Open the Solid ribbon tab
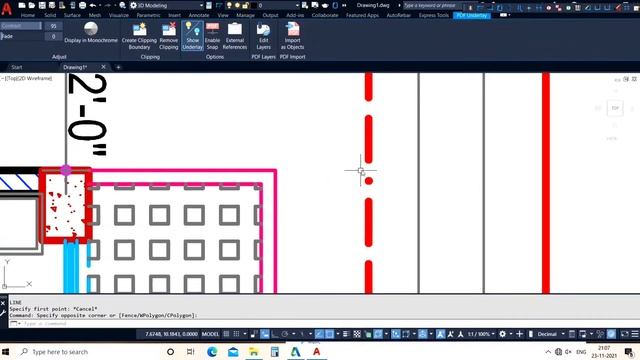The image size is (640, 360). (50, 15)
